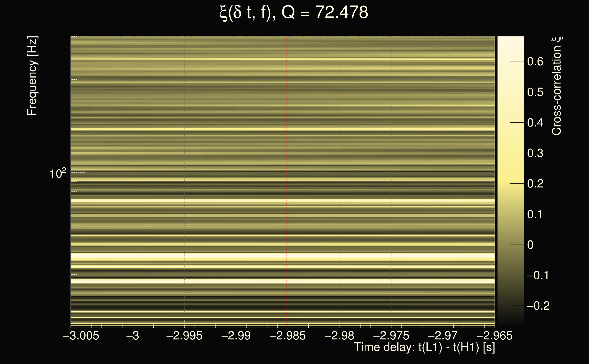Image resolution: width=589 pixels, height=364 pixels.
Task: Click the -2.99 x-axis tick label
Action: pos(236,336)
